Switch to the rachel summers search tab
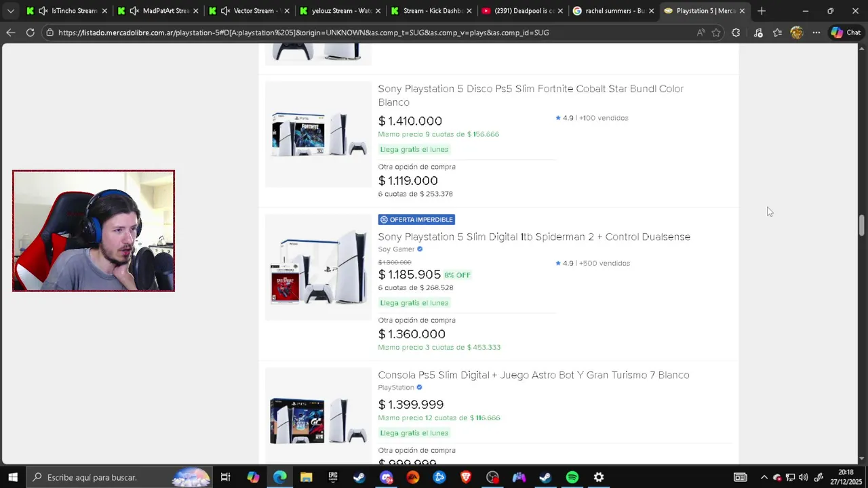The width and height of the screenshot is (868, 488). pyautogui.click(x=612, y=11)
